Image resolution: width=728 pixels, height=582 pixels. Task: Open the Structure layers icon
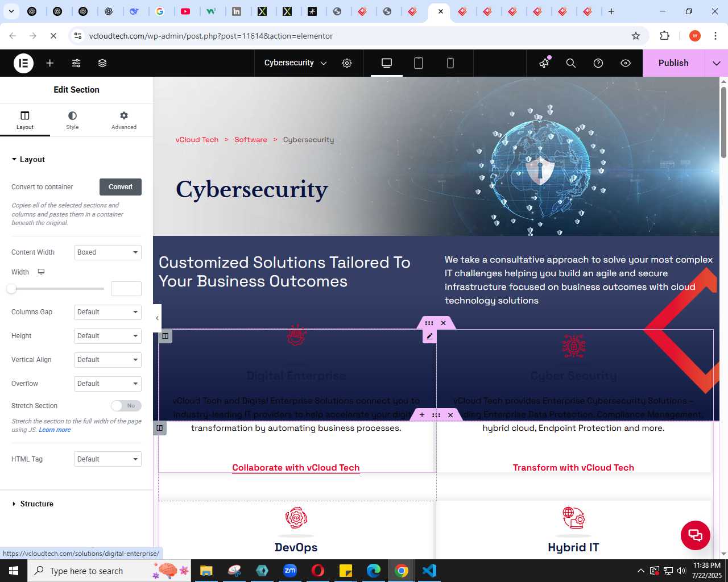point(102,63)
